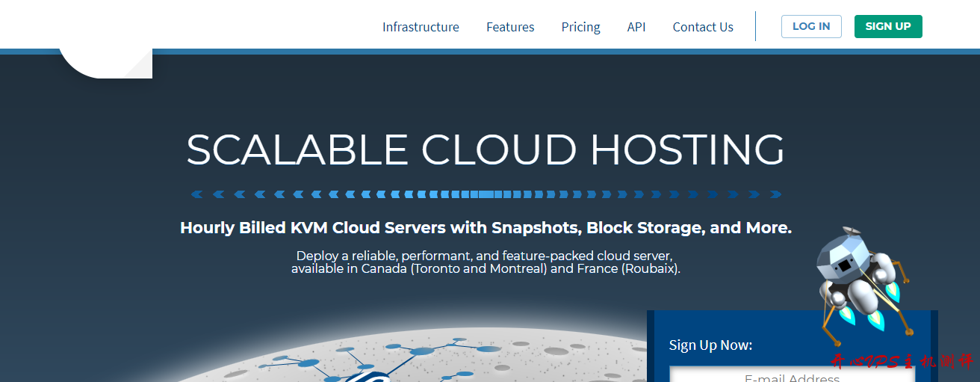Image resolution: width=980 pixels, height=382 pixels.
Task: Click the "SCALABLE CLOUD HOSTING" headline
Action: (x=486, y=150)
